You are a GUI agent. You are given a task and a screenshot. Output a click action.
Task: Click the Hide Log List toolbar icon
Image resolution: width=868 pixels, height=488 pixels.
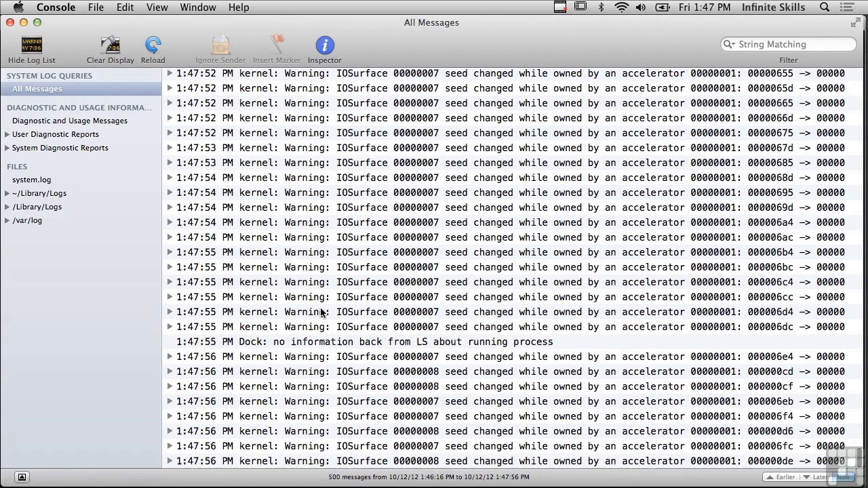[32, 45]
